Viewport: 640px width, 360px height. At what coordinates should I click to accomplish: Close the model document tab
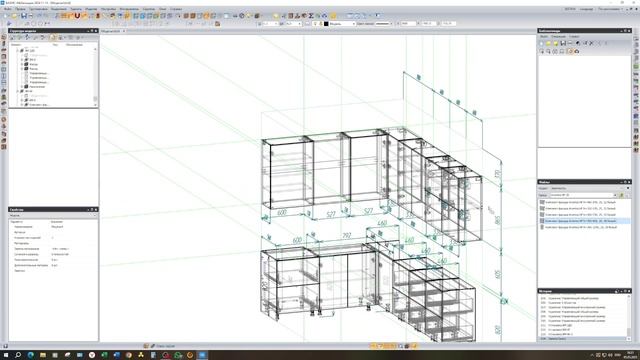coord(124,31)
